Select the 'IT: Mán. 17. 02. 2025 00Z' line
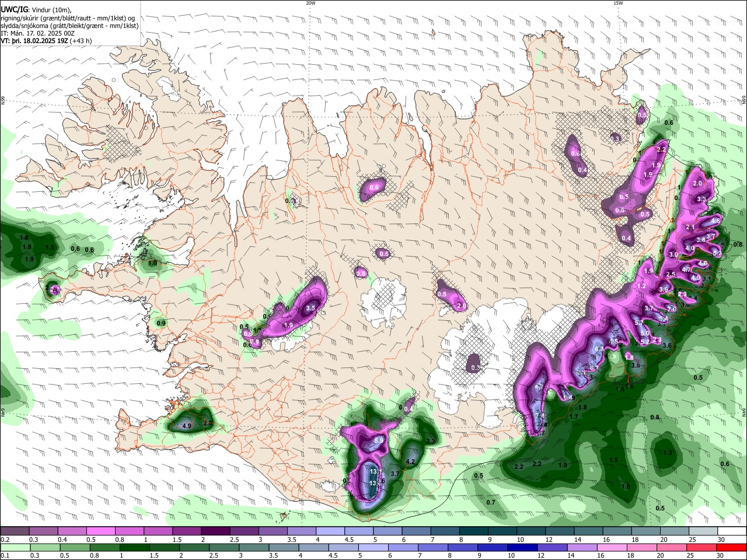The height and width of the screenshot is (560, 747). click(37, 34)
